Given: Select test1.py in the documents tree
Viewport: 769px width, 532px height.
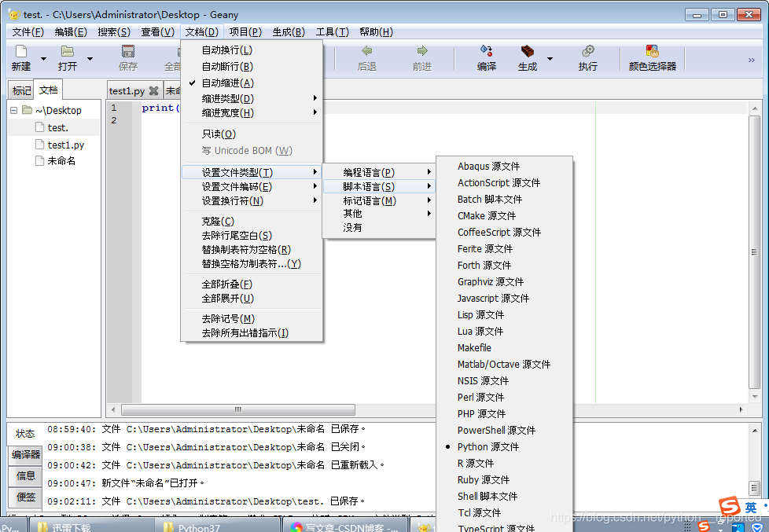Looking at the screenshot, I should click(x=66, y=145).
